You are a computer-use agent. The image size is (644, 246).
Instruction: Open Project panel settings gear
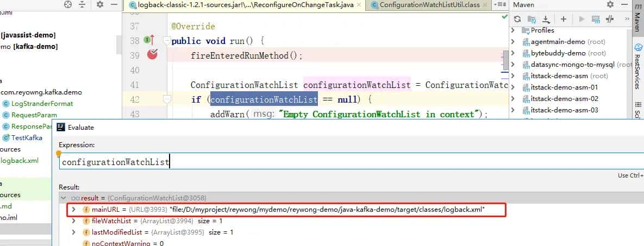(100, 4)
